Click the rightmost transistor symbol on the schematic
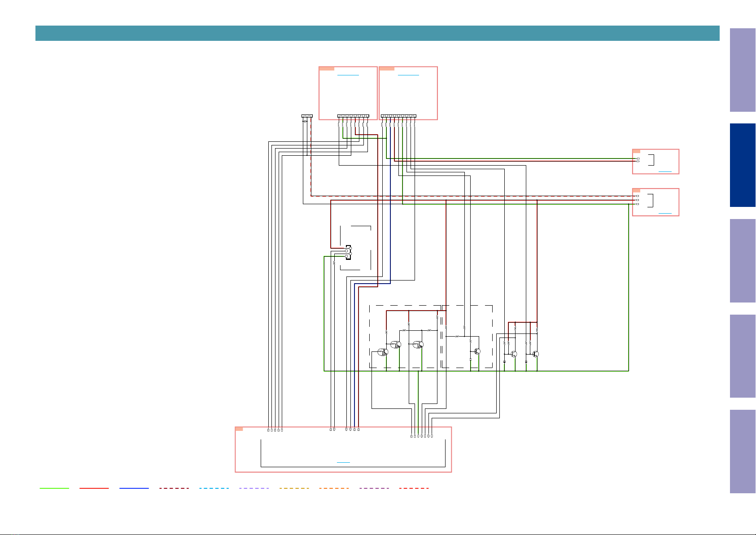Viewport: 756px width, 535px height. click(535, 354)
